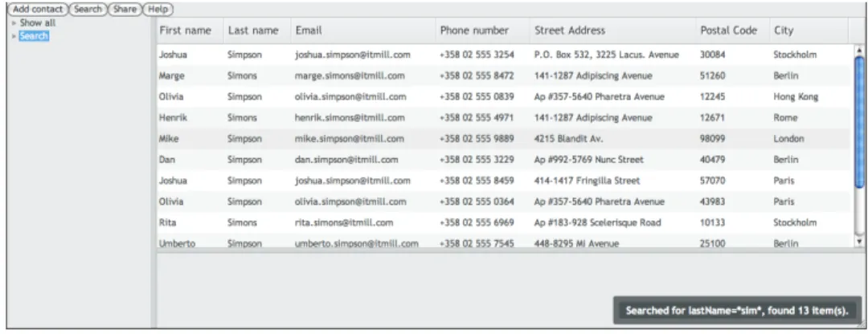Click postal code 12671
This screenshot has height=334, width=868.
tap(712, 118)
